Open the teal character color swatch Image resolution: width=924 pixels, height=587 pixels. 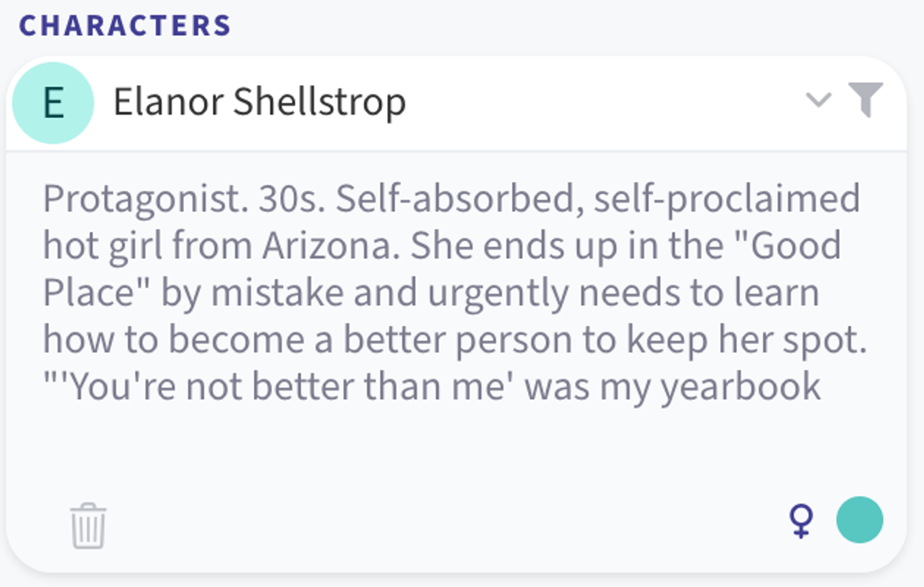click(x=859, y=519)
